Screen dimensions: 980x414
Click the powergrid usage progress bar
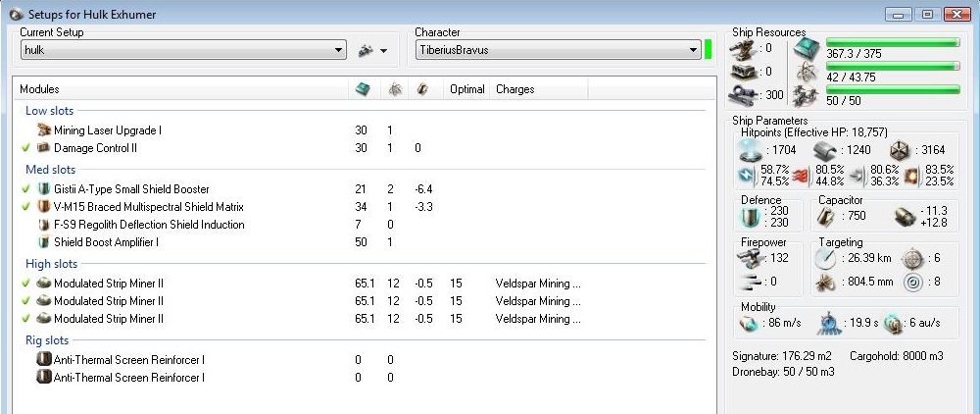[893, 67]
